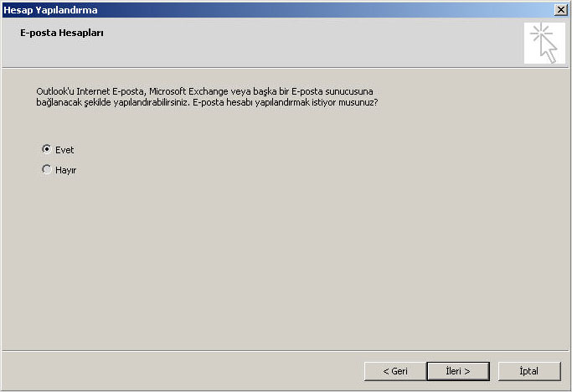Screen dimensions: 572x392
Task: Click the Hesap Yapılandırma title bar
Action: click(x=277, y=10)
